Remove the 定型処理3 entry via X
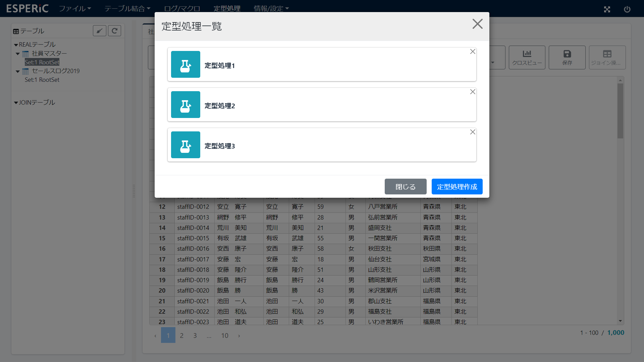 [473, 132]
